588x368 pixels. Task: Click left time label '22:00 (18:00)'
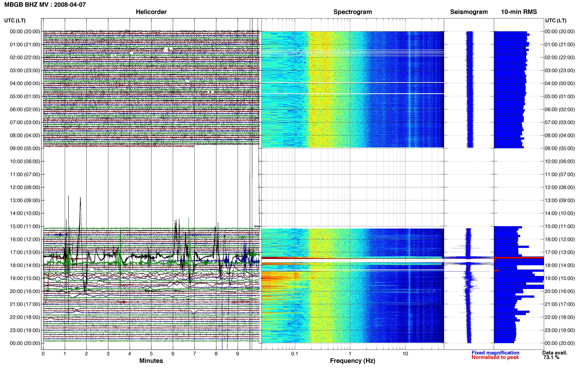click(25, 317)
